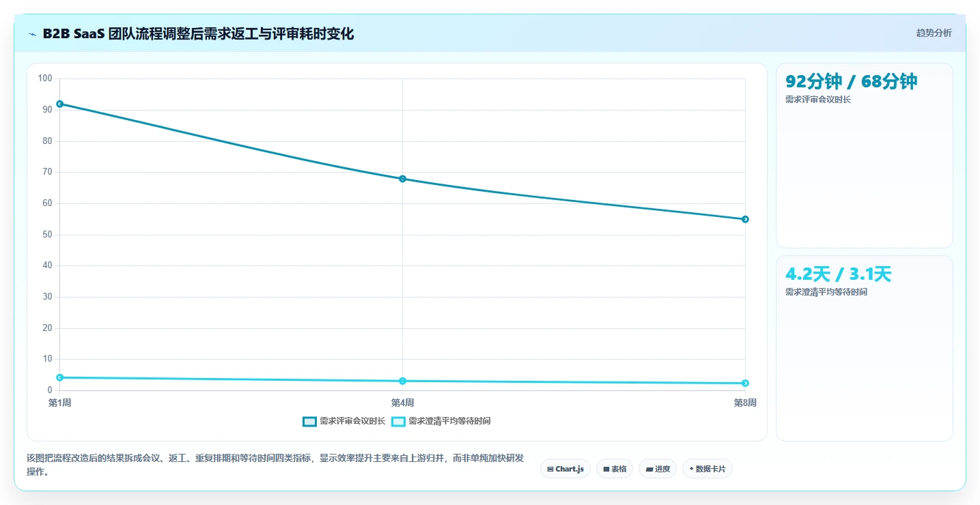Click the 第8周 x-axis label
This screenshot has width=980, height=505.
(745, 403)
